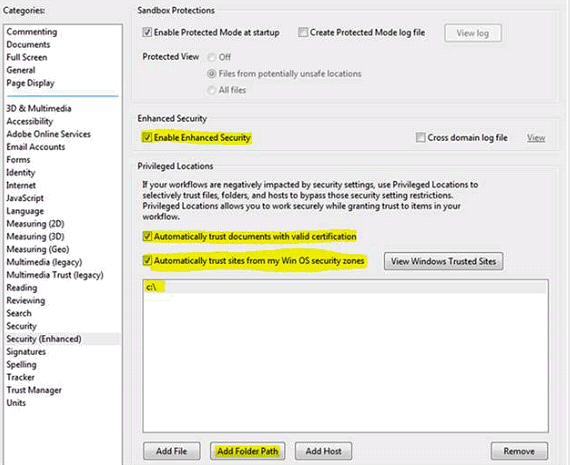Open the cross domain View link
The height and width of the screenshot is (465, 570).
[x=536, y=138]
